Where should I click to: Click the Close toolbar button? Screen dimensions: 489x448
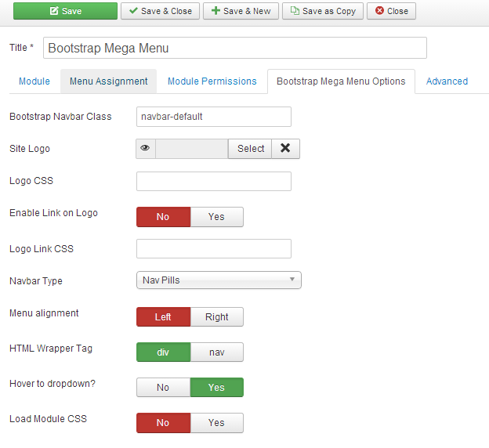391,11
